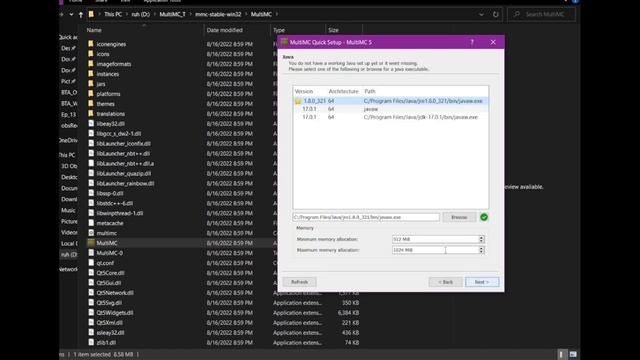Click the Search MultiMC box
This screenshot has width=640, height=360.
pos(542,14)
